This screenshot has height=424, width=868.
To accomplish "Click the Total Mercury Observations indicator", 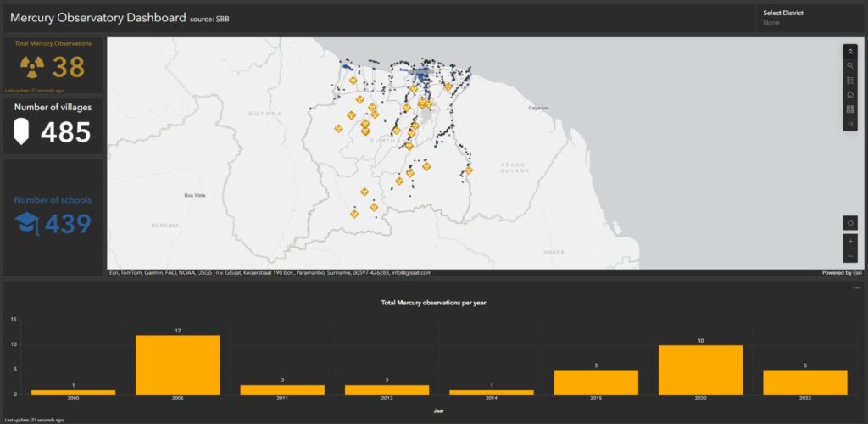I will (53, 65).
